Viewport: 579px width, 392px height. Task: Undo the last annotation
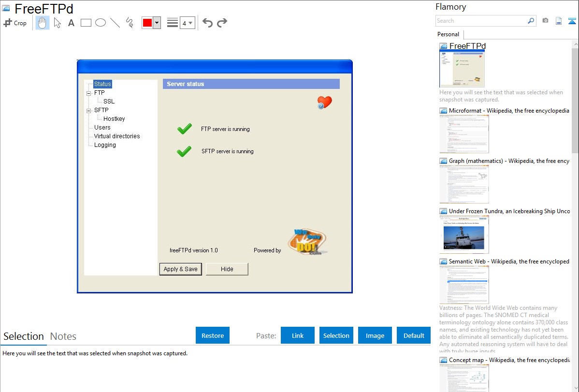(x=207, y=23)
